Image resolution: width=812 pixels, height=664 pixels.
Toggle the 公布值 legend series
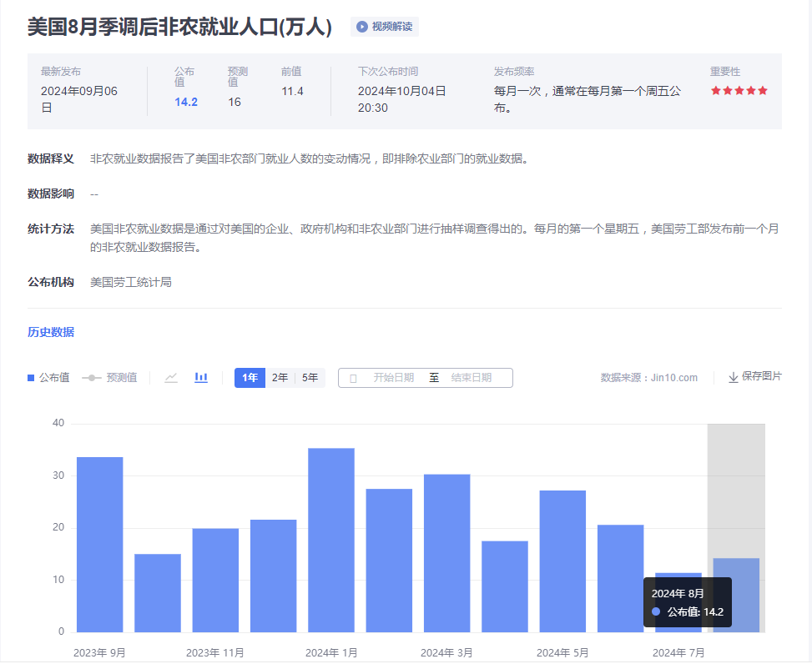pyautogui.click(x=48, y=378)
